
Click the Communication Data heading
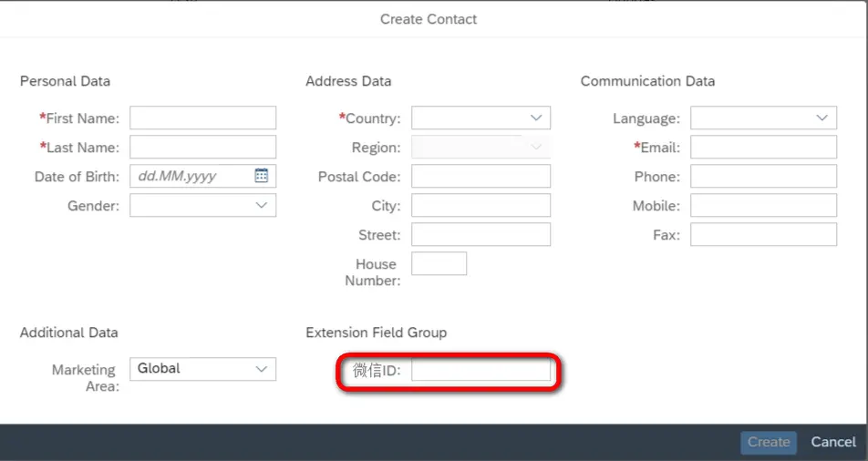tap(647, 81)
